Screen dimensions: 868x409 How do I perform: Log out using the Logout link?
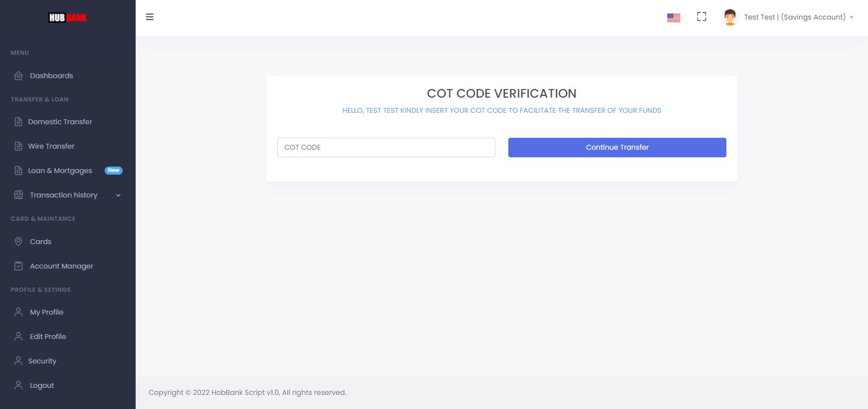(x=42, y=385)
